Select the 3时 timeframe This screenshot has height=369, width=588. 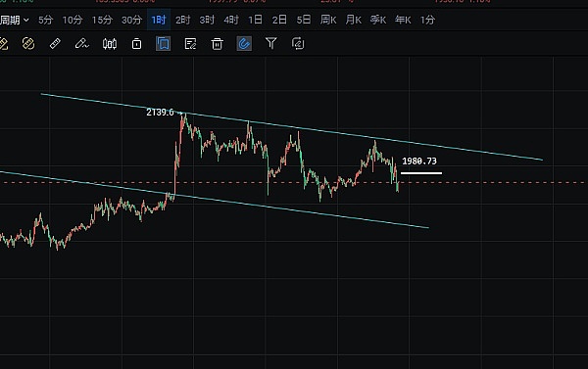pos(207,20)
